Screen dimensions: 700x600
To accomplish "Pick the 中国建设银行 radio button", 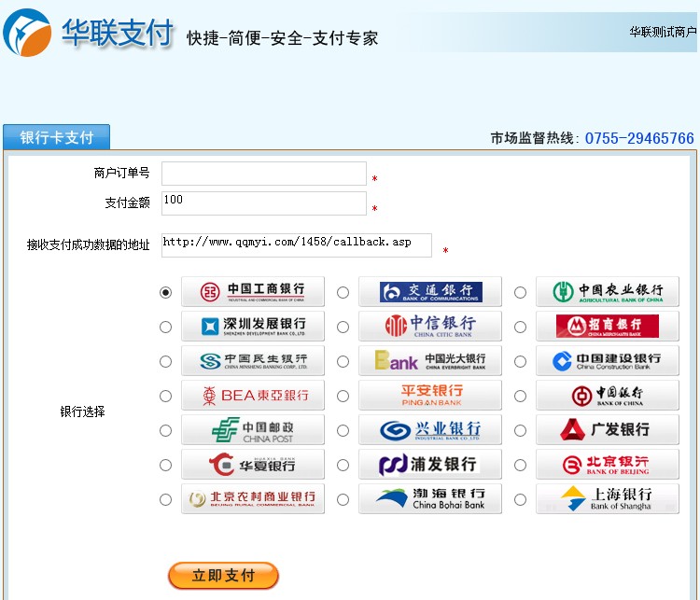I will click(520, 361).
